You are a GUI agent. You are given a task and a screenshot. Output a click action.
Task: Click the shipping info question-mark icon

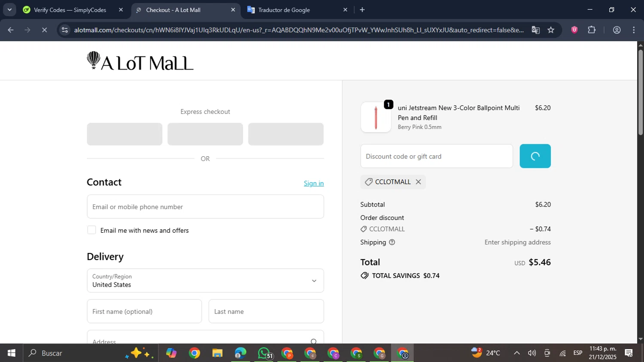(392, 242)
